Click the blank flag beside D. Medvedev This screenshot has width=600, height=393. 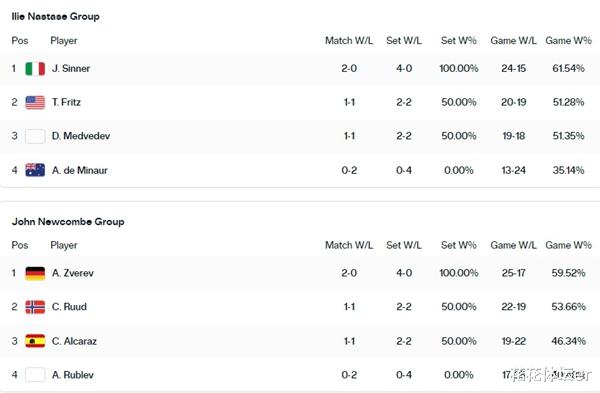[35, 136]
